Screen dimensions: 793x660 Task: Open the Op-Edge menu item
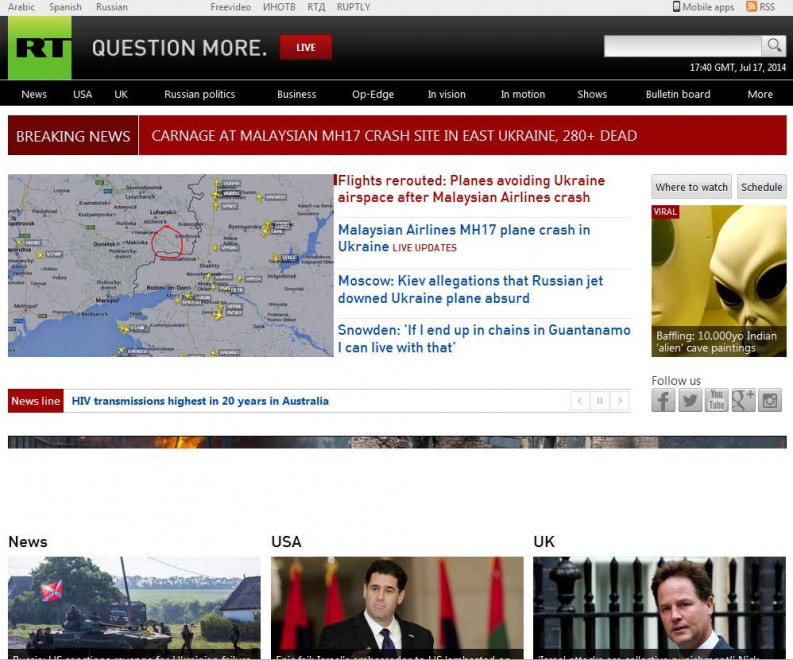pyautogui.click(x=373, y=94)
